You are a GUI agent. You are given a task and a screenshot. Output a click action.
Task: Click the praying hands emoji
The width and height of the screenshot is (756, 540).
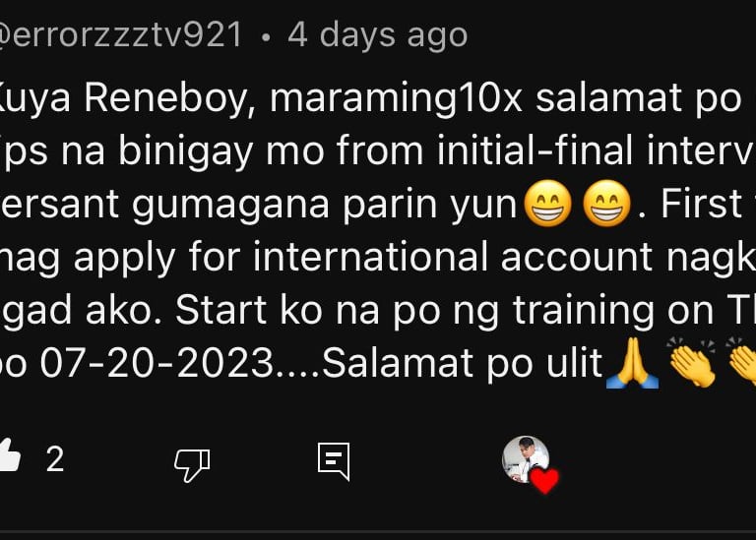click(632, 363)
